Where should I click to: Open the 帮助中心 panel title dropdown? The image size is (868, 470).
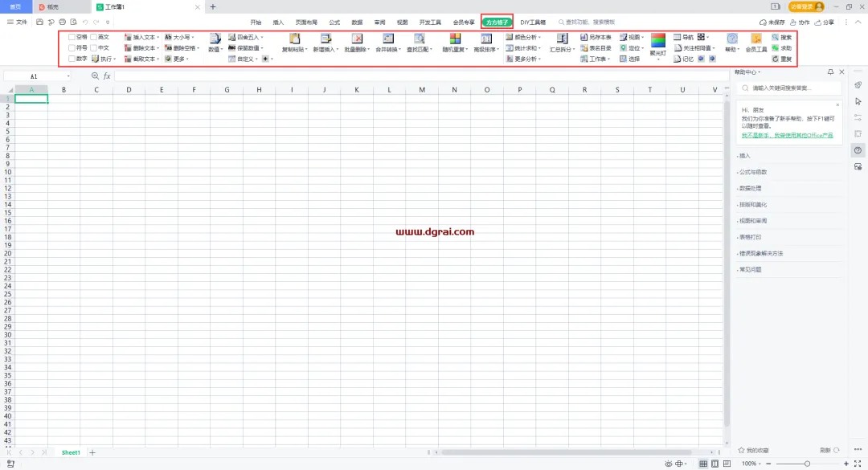[748, 72]
